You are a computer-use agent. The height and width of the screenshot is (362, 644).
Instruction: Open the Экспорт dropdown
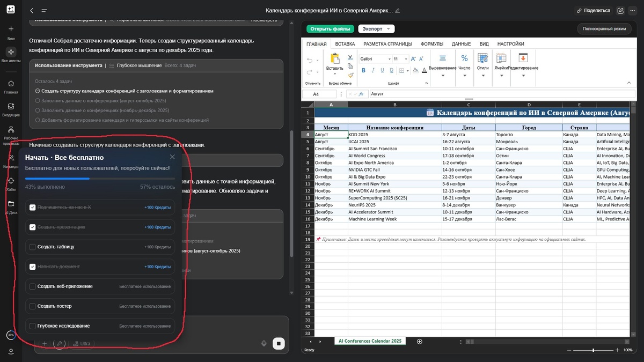pyautogui.click(x=376, y=29)
